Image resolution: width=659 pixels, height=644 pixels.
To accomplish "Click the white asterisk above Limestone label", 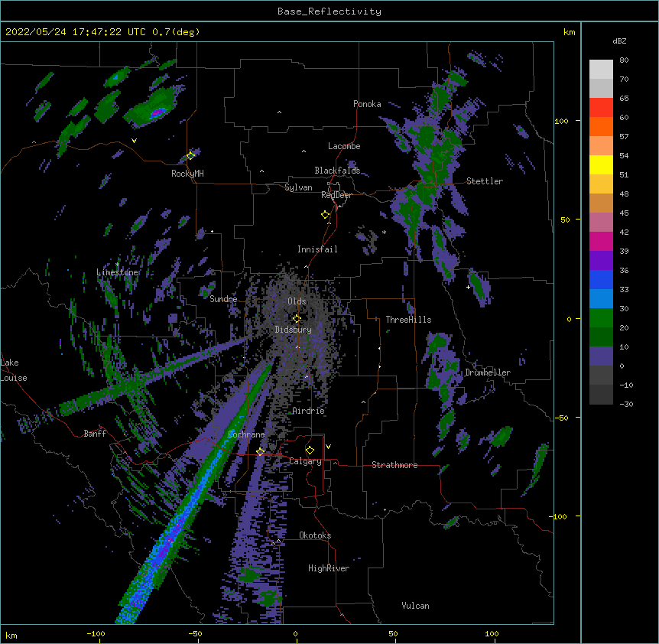I will (x=117, y=265).
